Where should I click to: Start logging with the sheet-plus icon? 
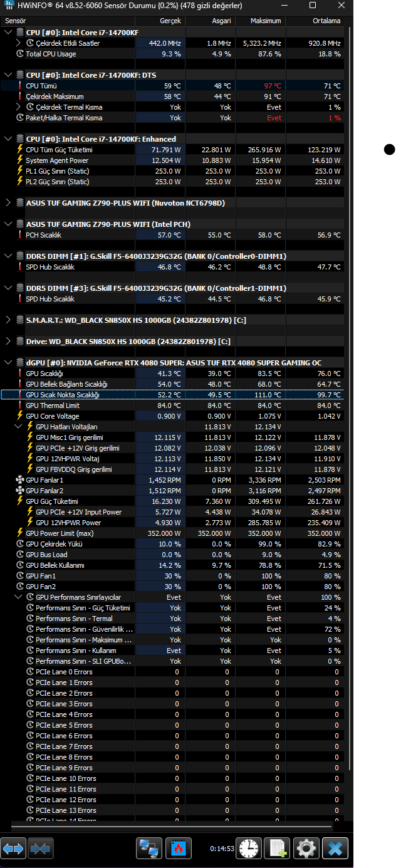pos(277,849)
